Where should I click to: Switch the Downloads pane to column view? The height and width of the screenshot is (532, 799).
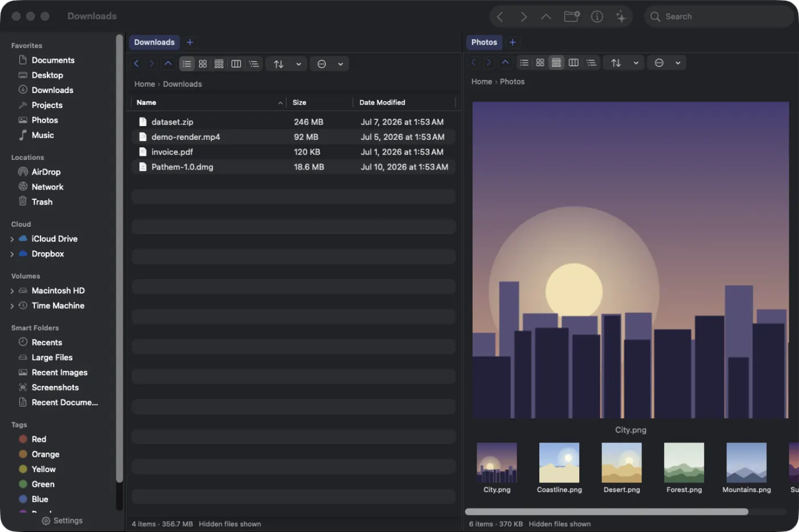tap(236, 64)
